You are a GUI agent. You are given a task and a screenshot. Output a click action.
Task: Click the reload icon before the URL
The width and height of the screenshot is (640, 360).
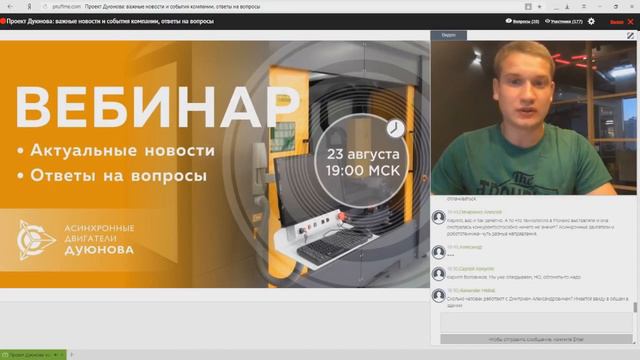pos(45,7)
